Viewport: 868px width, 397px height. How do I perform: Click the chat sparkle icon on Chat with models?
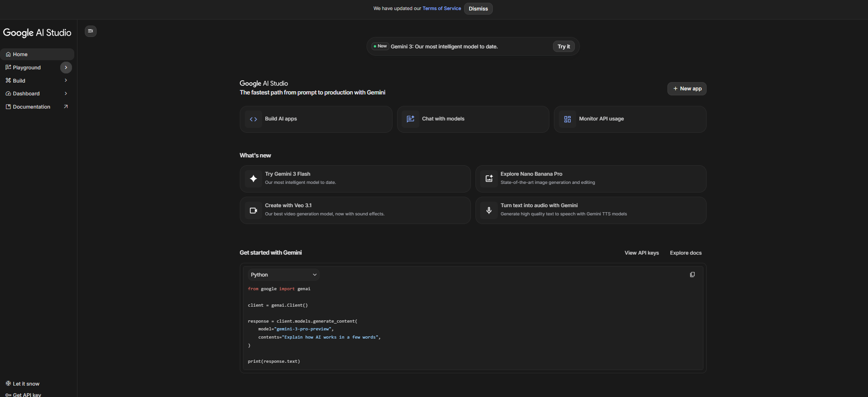pyautogui.click(x=410, y=119)
